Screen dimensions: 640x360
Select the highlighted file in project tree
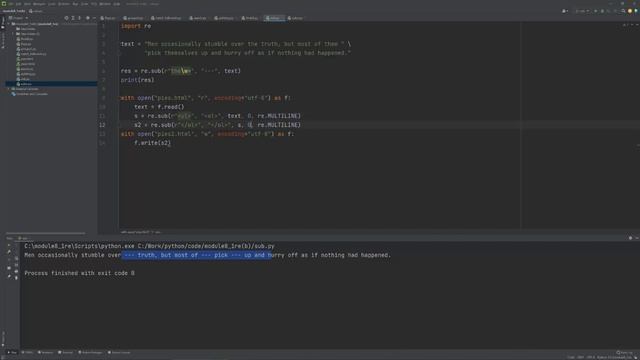tap(51, 84)
